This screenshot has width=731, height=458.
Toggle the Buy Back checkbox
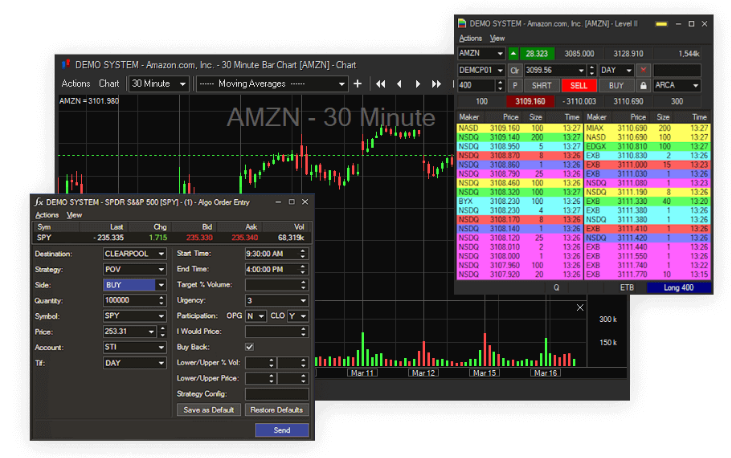tap(249, 347)
